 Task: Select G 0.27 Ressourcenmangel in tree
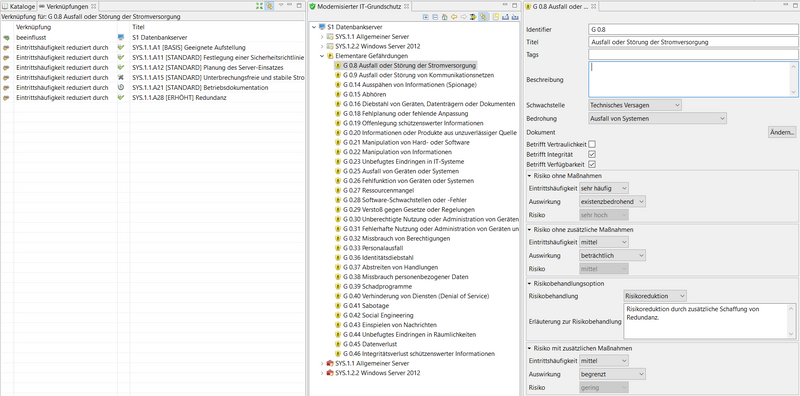pos(378,190)
